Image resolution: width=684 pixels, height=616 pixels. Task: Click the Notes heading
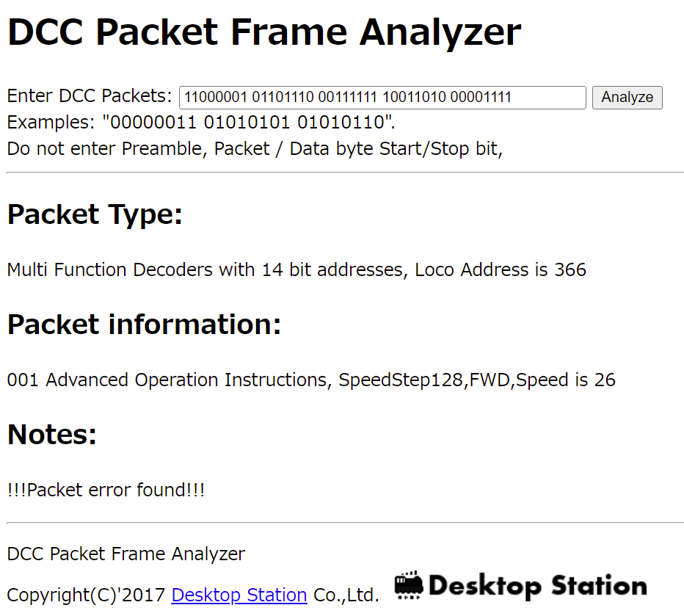tap(52, 435)
